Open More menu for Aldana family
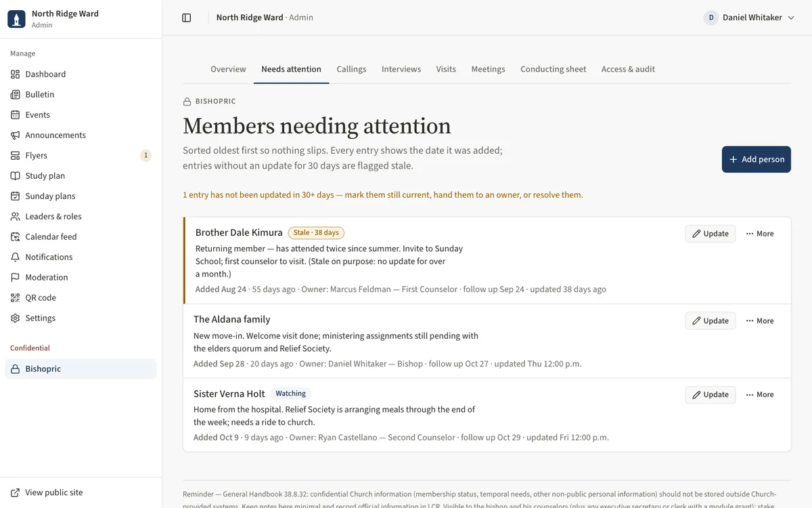Viewport: 812px width, 508px height. 760,321
